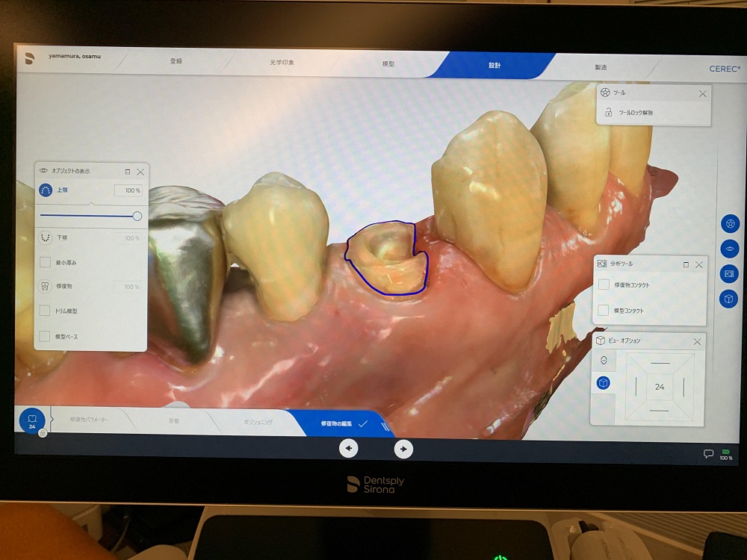Click the CEREC logo text

click(725, 69)
